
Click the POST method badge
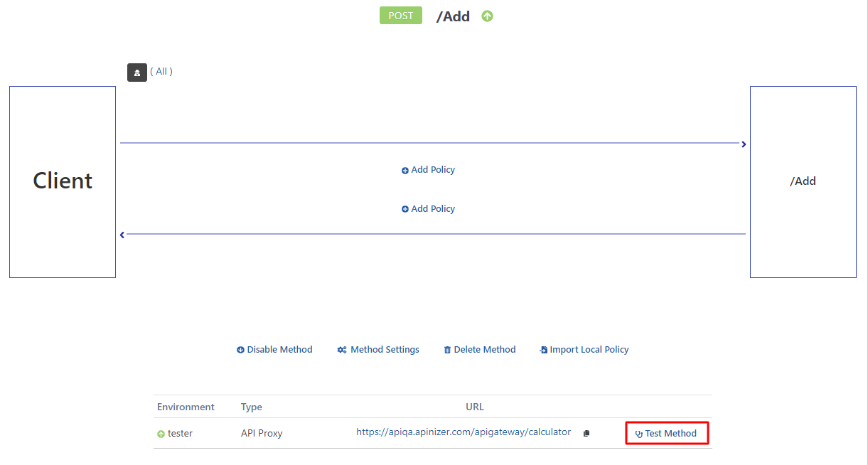click(x=400, y=16)
